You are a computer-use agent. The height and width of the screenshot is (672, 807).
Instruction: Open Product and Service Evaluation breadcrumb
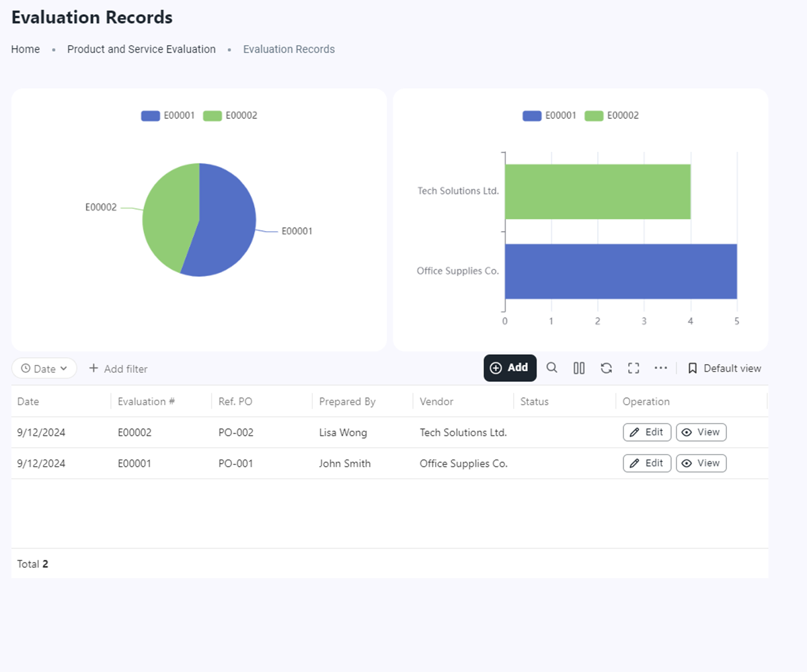pos(141,49)
